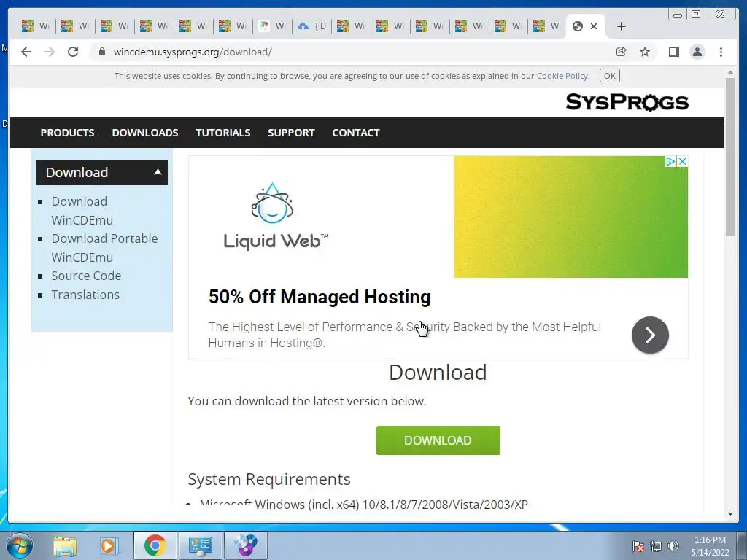Open the Chrome profile menu
Viewport: 747px width, 560px height.
(697, 52)
